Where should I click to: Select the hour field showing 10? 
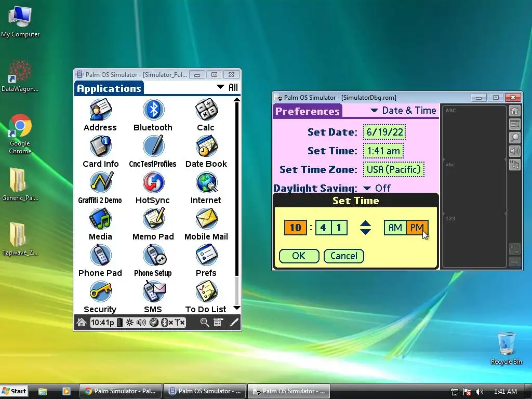pos(296,228)
